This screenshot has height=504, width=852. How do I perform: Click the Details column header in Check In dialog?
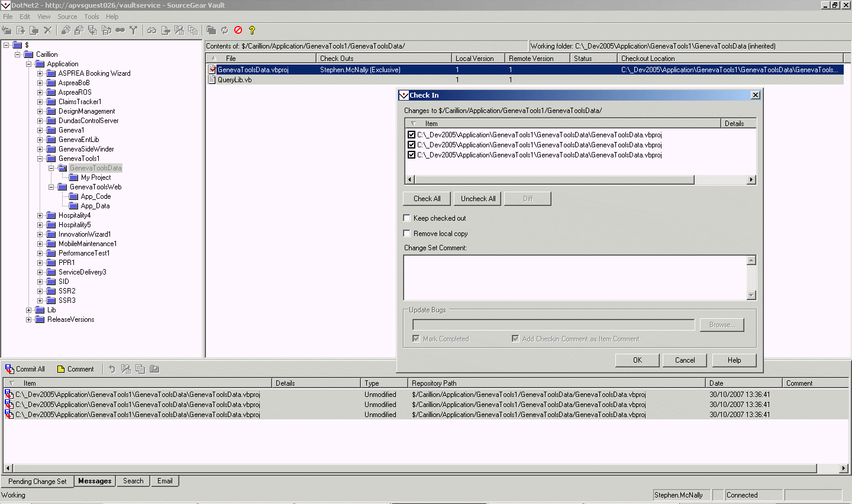tap(738, 124)
